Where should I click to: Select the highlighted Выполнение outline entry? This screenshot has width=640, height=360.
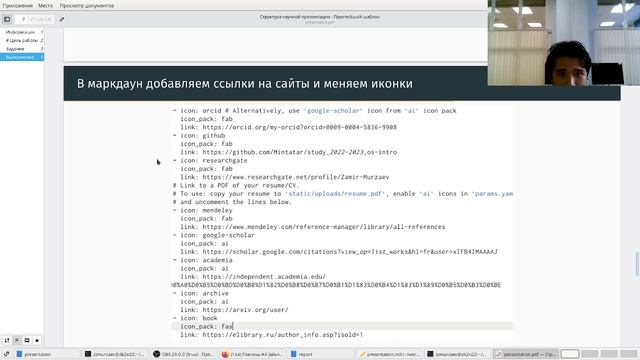22,57
